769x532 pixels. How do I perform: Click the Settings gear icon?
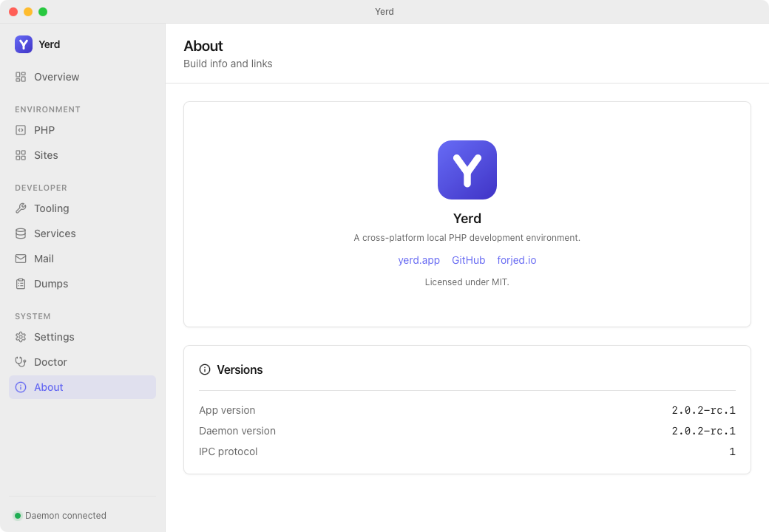[x=21, y=337]
